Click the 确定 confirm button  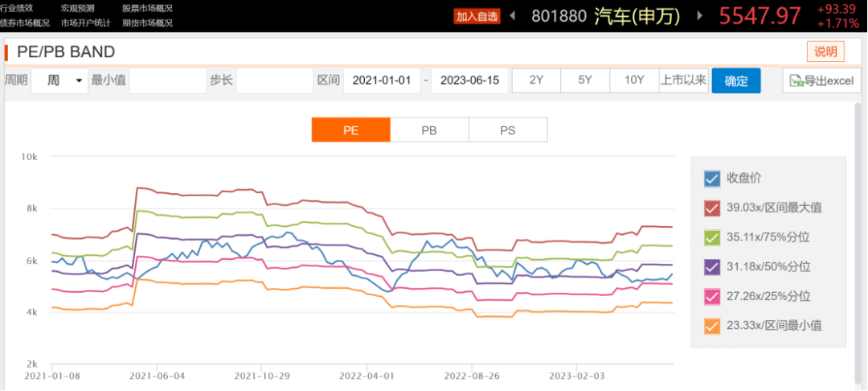pyautogui.click(x=735, y=80)
